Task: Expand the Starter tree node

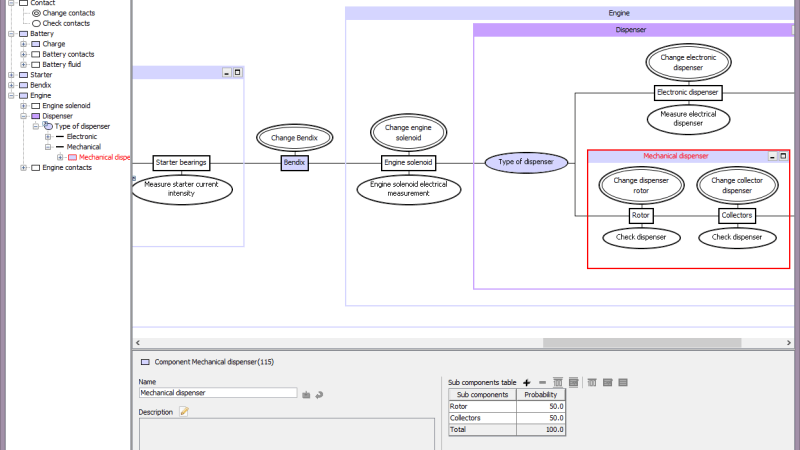Action: tap(11, 75)
